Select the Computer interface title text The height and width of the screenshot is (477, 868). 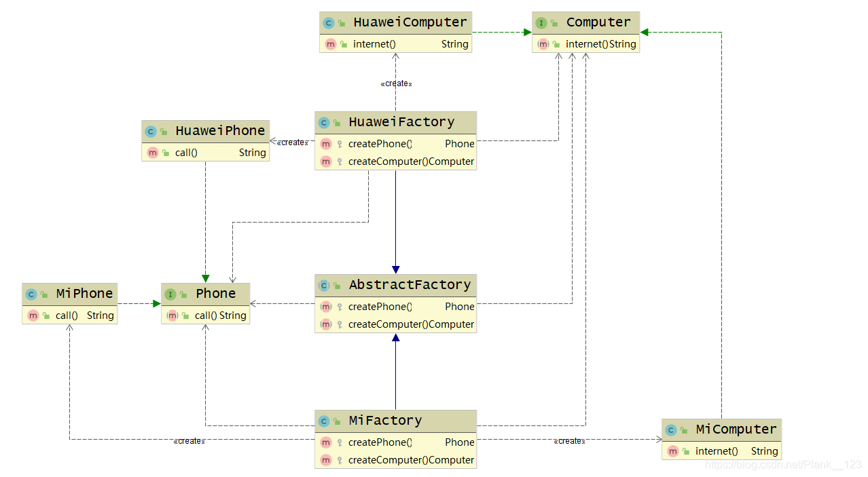[598, 22]
